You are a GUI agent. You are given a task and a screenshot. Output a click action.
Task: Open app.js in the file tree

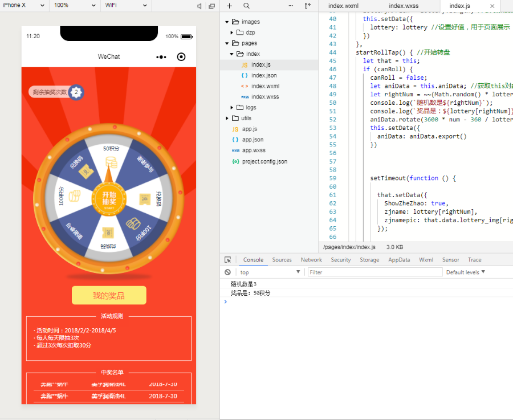pos(250,129)
